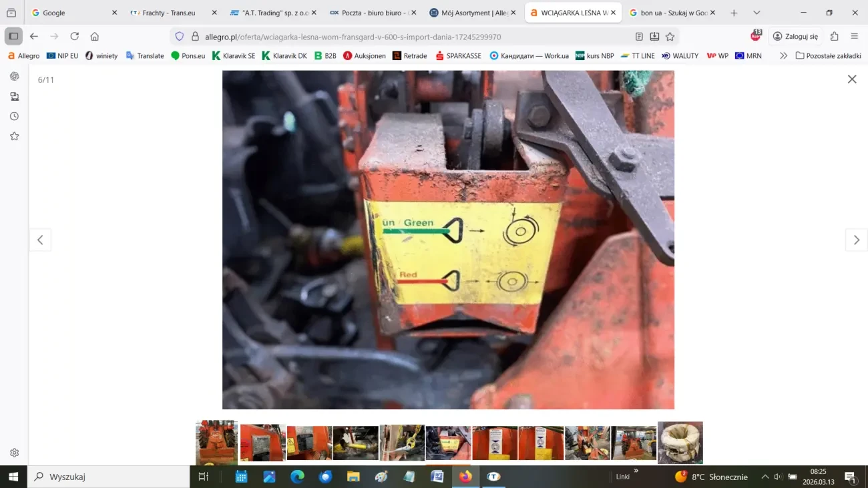Open Reader view icon in address bar
Image resolution: width=868 pixels, height=488 pixels.
[x=639, y=37]
